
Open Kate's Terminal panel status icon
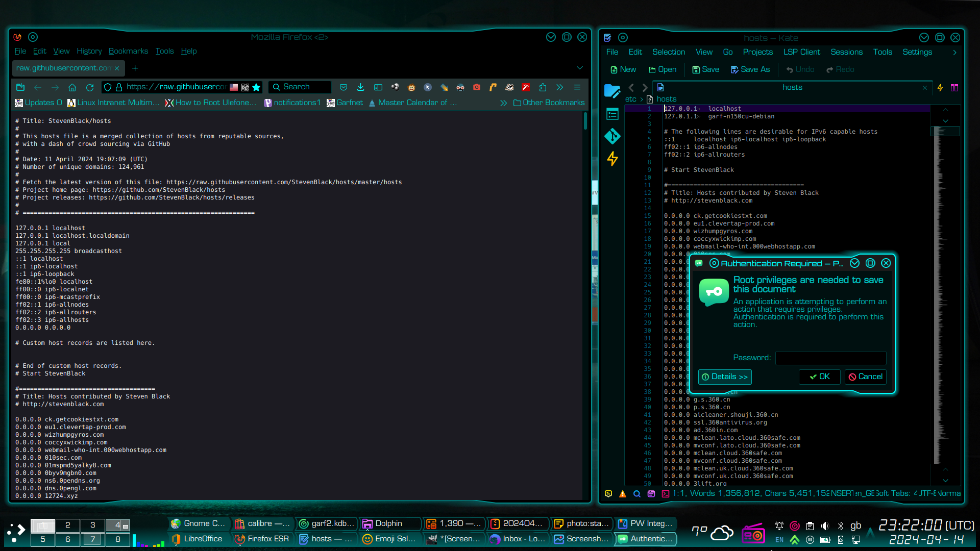pos(666,494)
